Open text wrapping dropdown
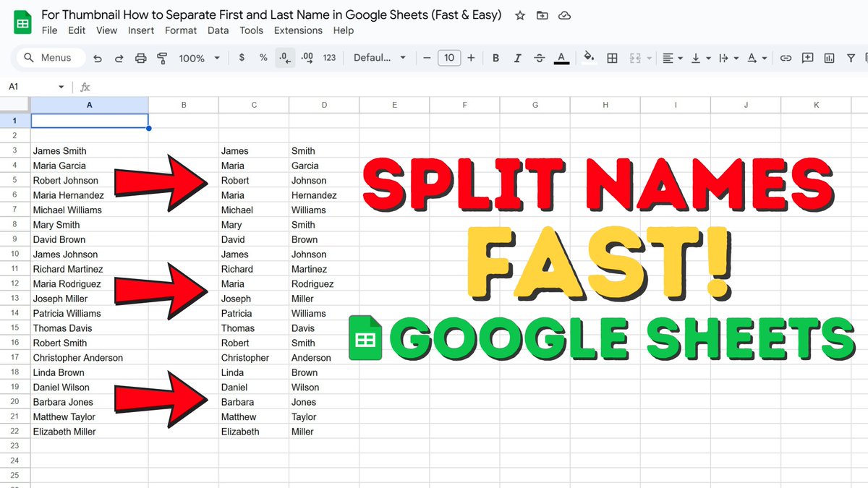Viewport: 868px width, 488px height. point(727,58)
